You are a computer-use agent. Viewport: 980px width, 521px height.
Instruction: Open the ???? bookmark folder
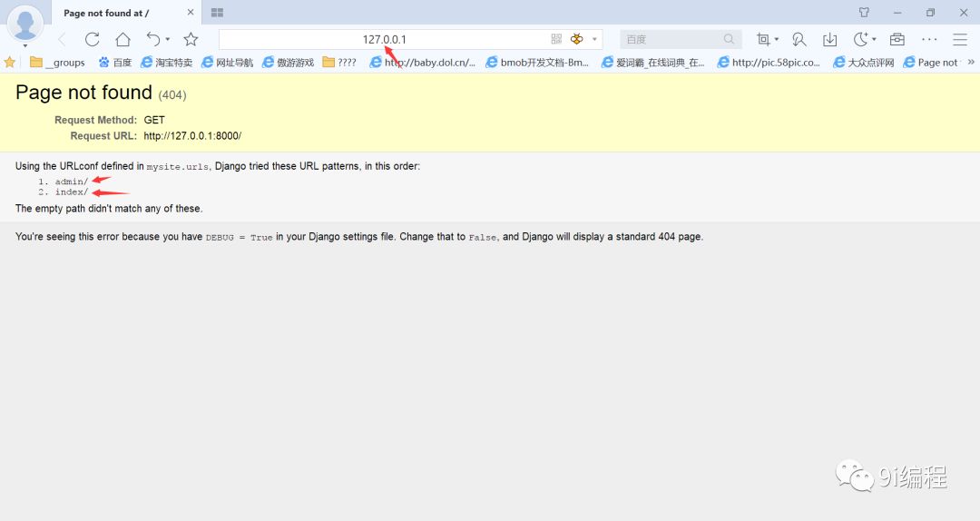point(339,63)
